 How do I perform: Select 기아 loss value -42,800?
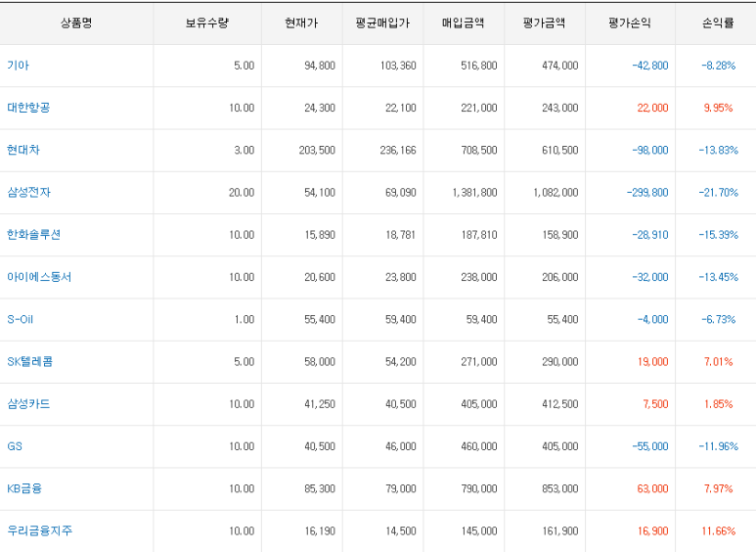[650, 66]
